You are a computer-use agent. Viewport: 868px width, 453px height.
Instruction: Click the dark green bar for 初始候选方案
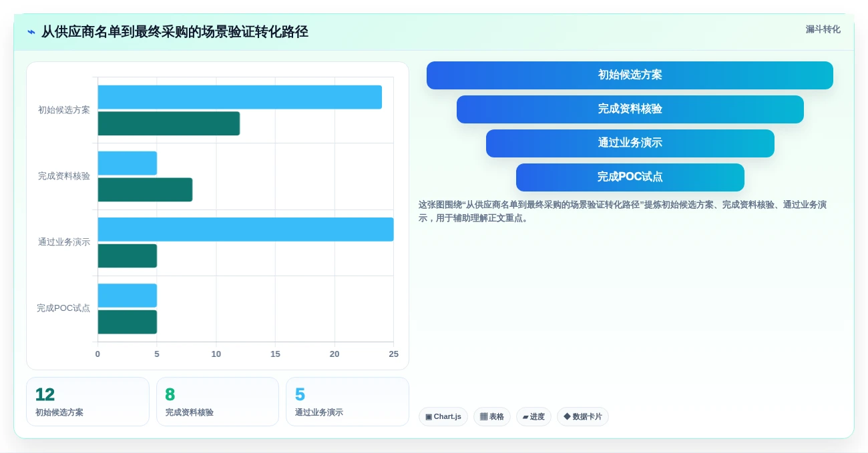(x=169, y=123)
